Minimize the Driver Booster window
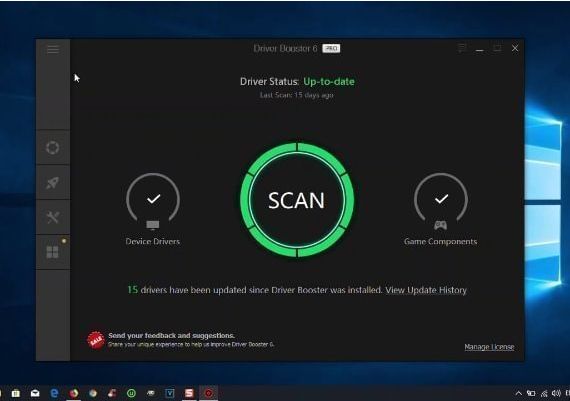Screen dimensions: 570x401 point(480,49)
